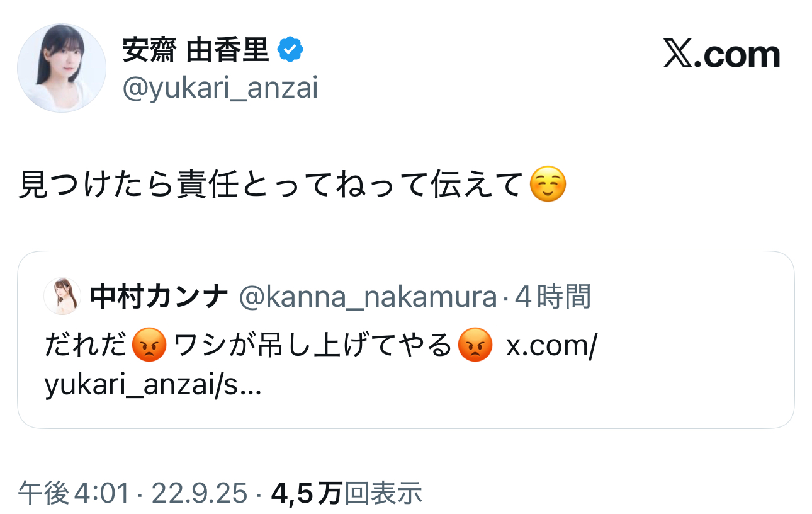Click the X.com logo
This screenshot has width=812, height=514.
click(x=721, y=55)
